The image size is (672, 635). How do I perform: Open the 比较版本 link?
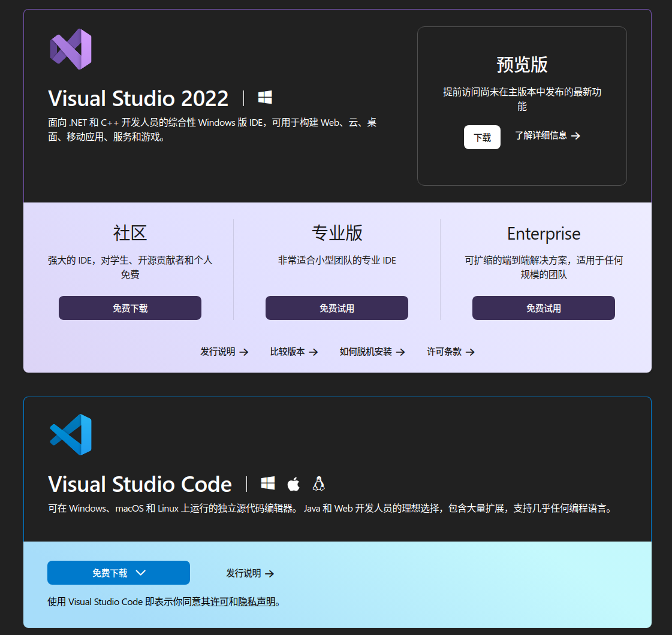[x=294, y=352]
